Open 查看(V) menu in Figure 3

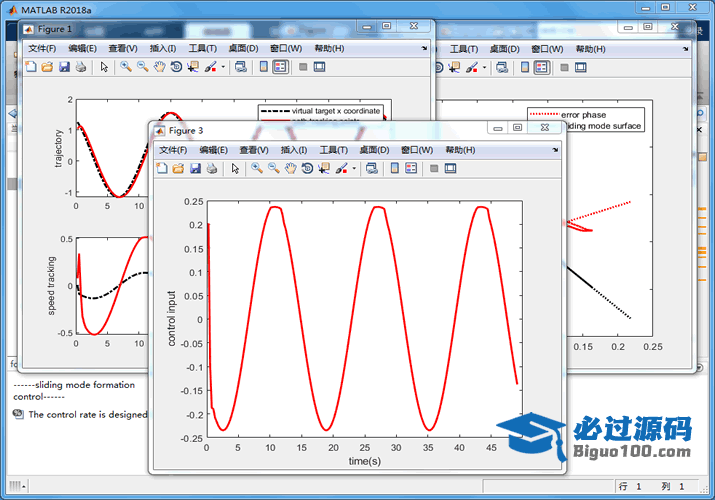pos(254,150)
